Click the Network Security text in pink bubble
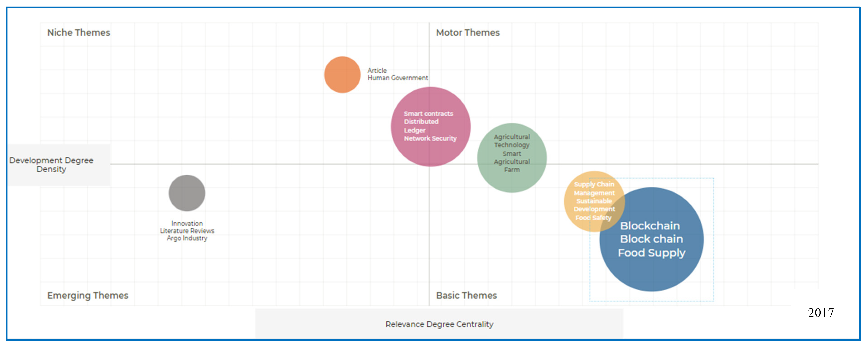 coord(430,138)
